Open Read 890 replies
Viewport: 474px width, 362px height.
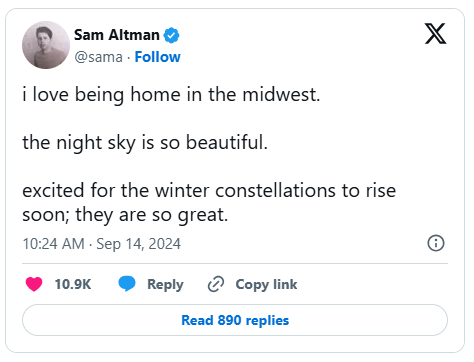[235, 320]
